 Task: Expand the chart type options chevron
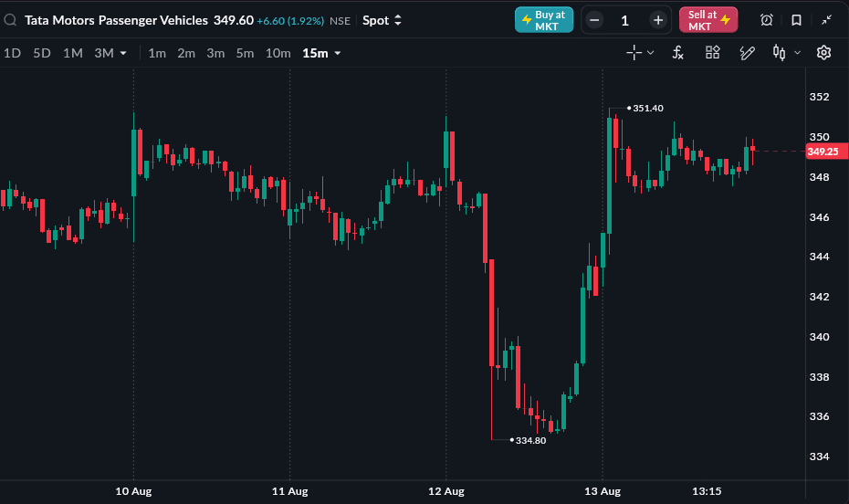click(797, 53)
